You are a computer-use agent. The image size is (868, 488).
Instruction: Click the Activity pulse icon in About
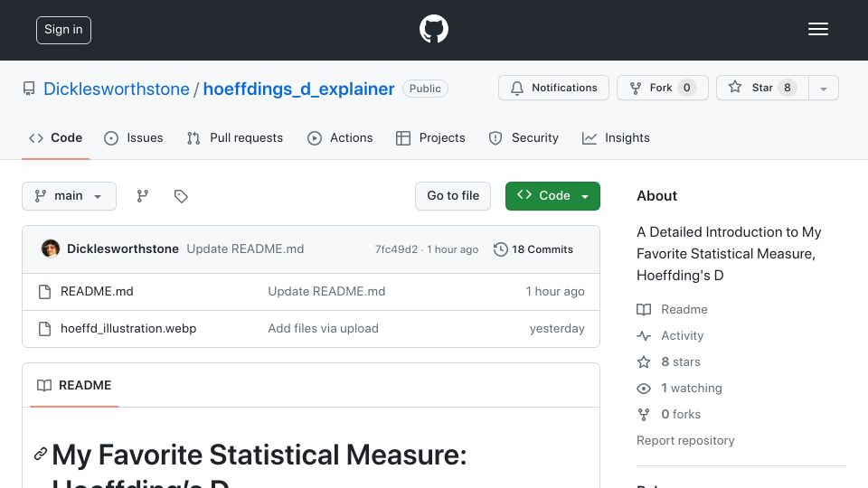643,336
